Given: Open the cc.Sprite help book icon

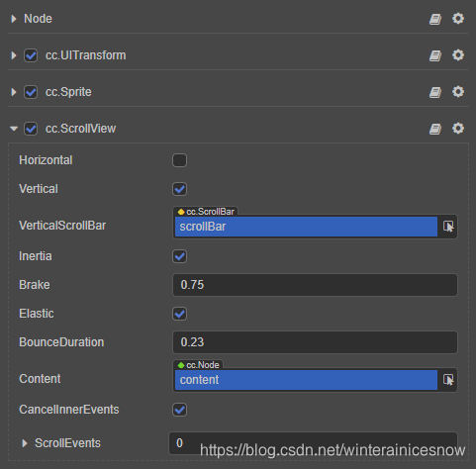Looking at the screenshot, I should 435,92.
